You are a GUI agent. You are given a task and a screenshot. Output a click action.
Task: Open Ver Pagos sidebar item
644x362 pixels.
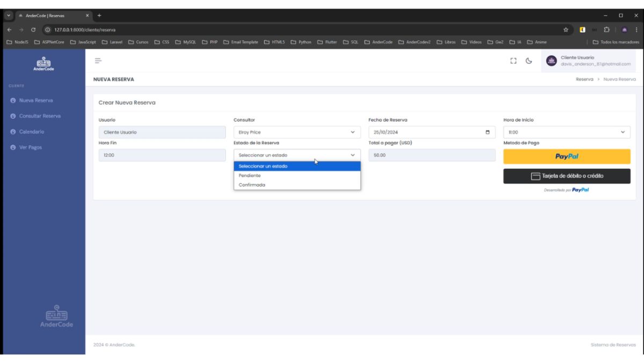click(30, 147)
